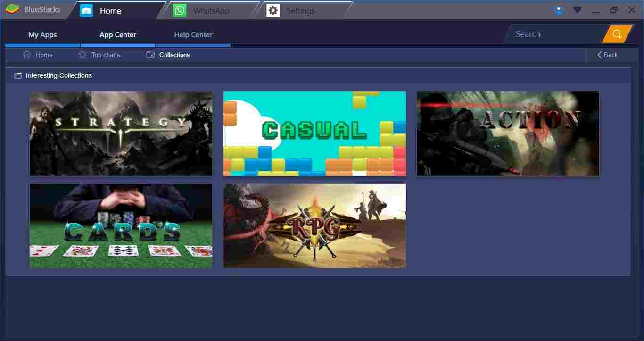Open the Help Center tab

click(193, 35)
